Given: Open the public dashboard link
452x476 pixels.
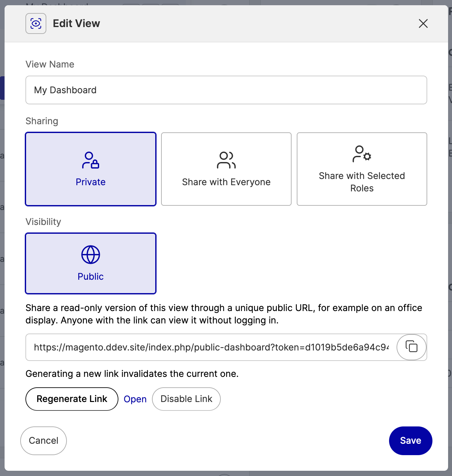Looking at the screenshot, I should tap(135, 399).
